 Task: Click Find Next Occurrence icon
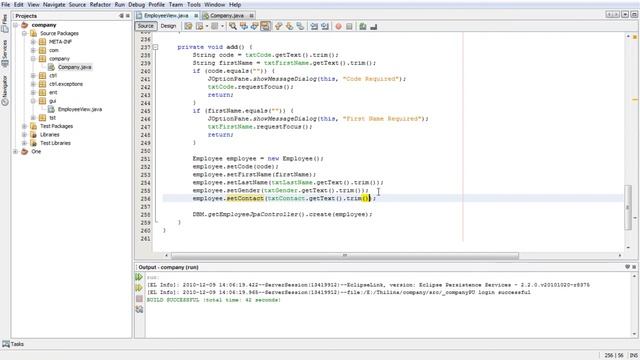254,26
